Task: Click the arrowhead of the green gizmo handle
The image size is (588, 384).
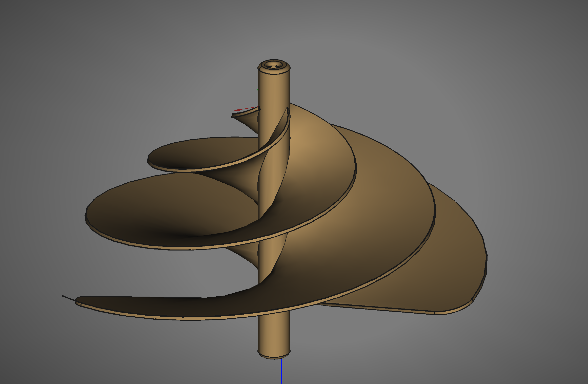Action: (x=257, y=90)
